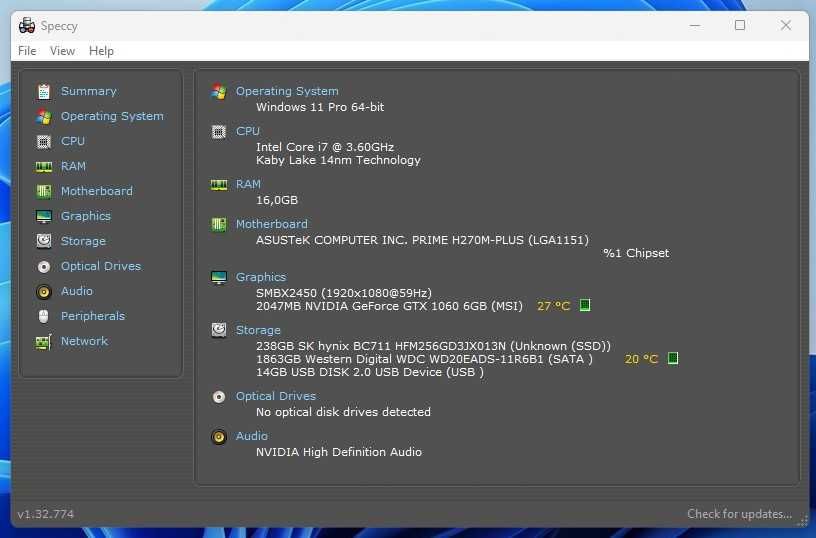Open the Operating System heading link in main panel
This screenshot has width=816, height=538.
(x=287, y=91)
